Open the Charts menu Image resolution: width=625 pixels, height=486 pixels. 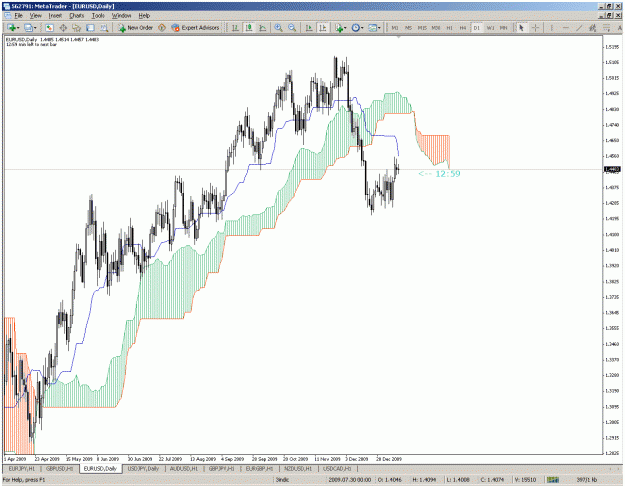[x=77, y=16]
